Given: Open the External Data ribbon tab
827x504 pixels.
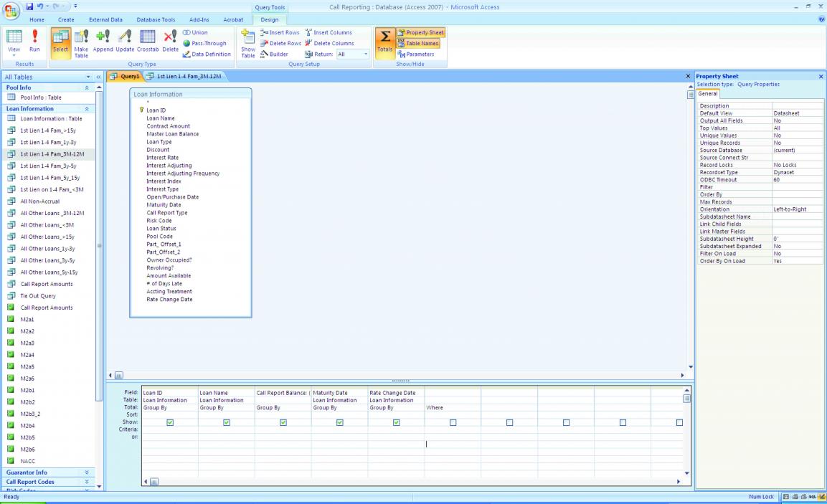Looking at the screenshot, I should point(105,19).
